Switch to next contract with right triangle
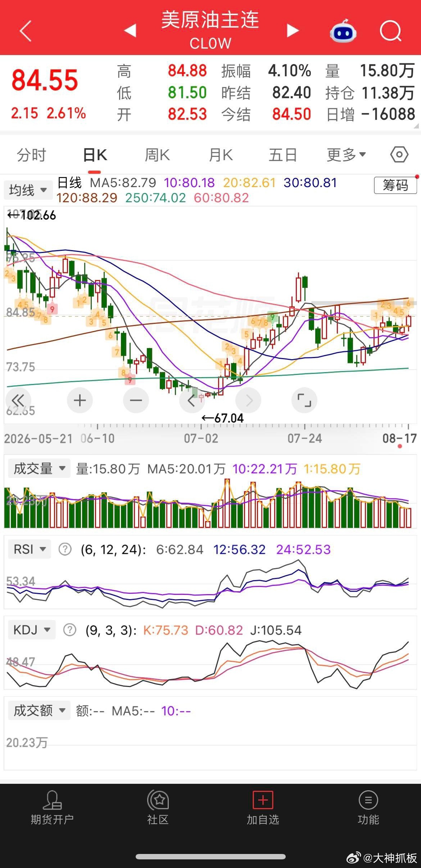The image size is (421, 868). (293, 31)
